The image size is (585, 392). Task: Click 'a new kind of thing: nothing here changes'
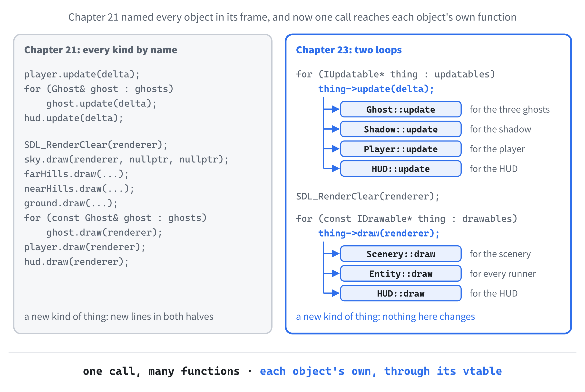385,316
